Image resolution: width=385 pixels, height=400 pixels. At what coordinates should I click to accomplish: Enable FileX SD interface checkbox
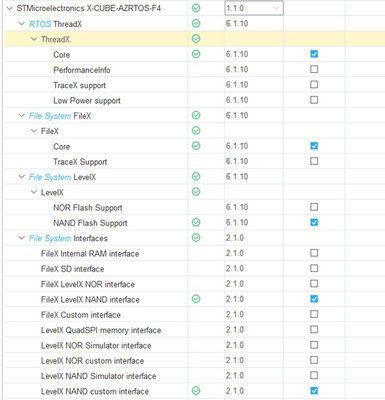[314, 268]
